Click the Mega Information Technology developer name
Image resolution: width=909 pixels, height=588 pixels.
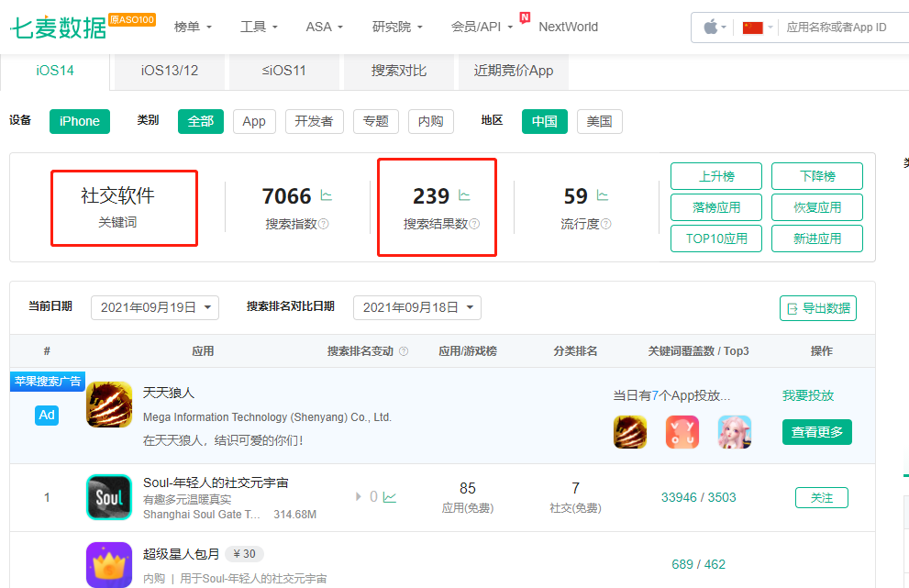(x=267, y=417)
